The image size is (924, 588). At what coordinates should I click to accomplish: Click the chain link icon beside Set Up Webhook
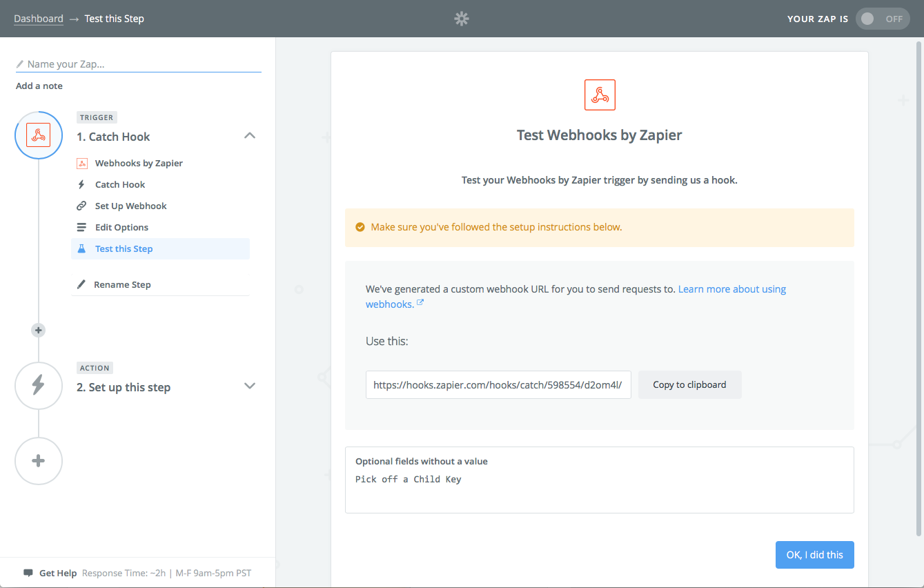pos(81,206)
